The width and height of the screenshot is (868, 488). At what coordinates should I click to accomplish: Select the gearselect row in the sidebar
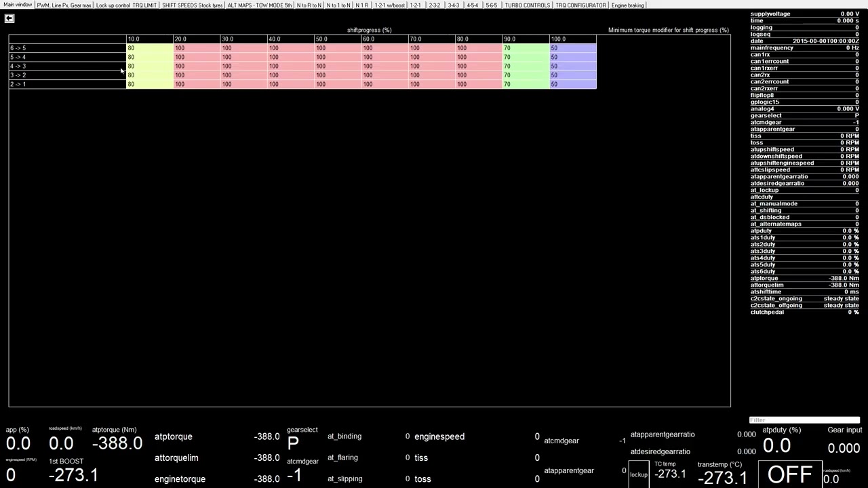click(x=804, y=115)
